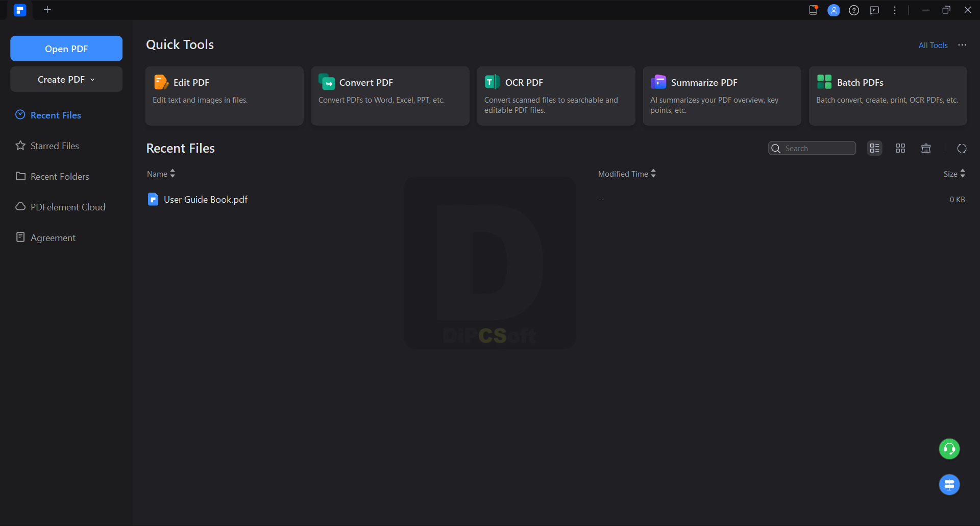The width and height of the screenshot is (980, 526).
Task: Click the Edit PDF tool card
Action: tap(225, 96)
